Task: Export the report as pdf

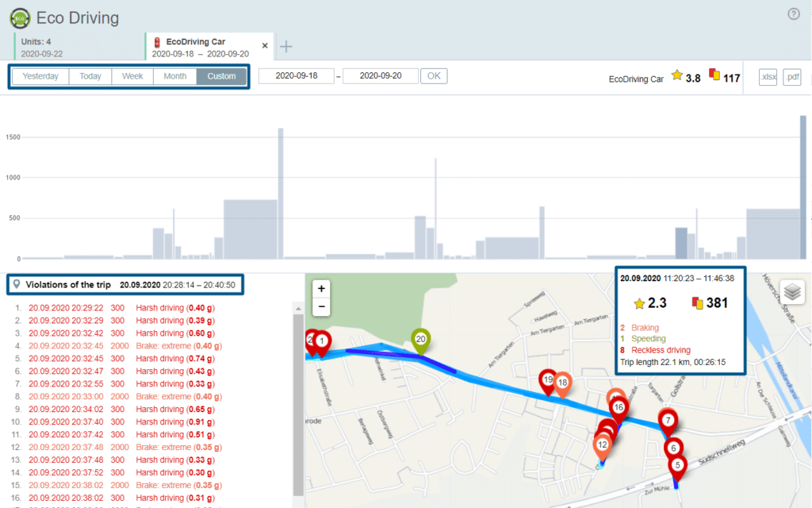Action: click(791, 76)
